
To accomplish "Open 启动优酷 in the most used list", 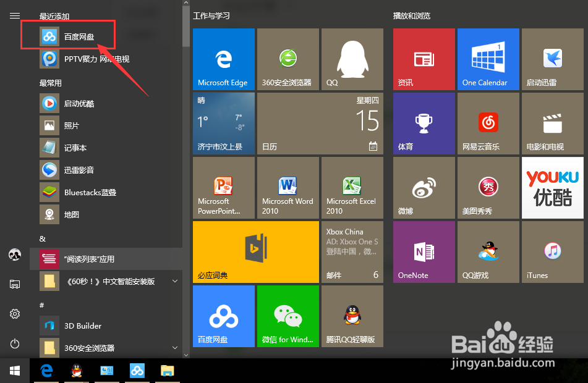I will point(106,103).
